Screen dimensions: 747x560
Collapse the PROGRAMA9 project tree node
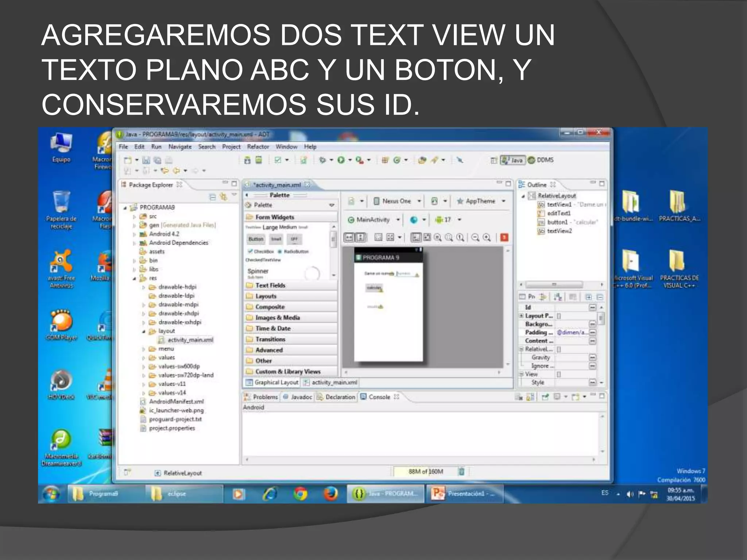click(125, 208)
